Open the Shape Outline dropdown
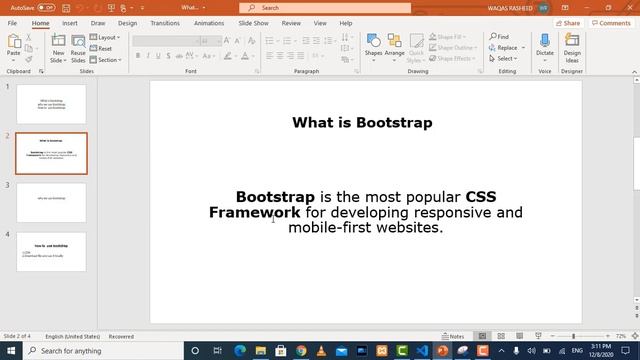Viewport: 640px width, 360px height. tap(453, 48)
